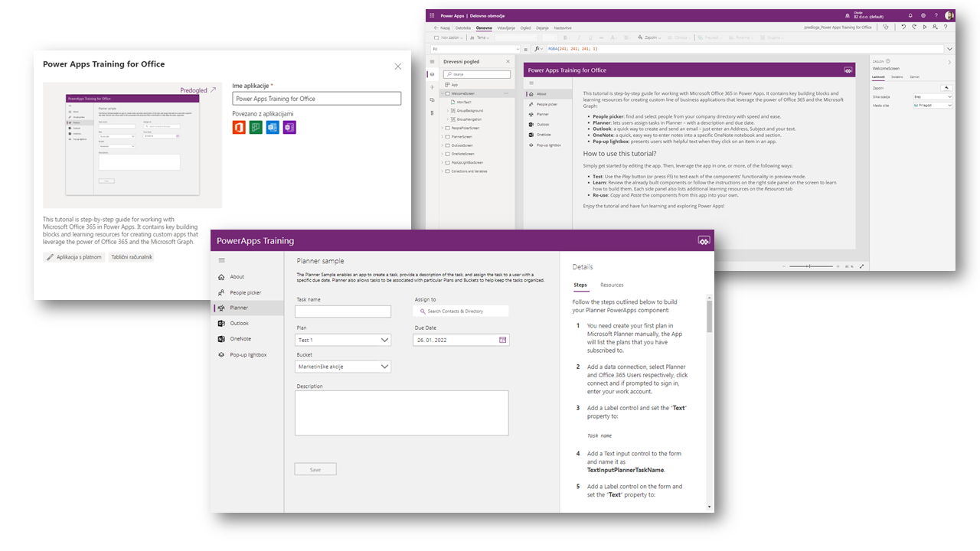
Task: Click the Search Contacts & Directory field
Action: click(461, 311)
